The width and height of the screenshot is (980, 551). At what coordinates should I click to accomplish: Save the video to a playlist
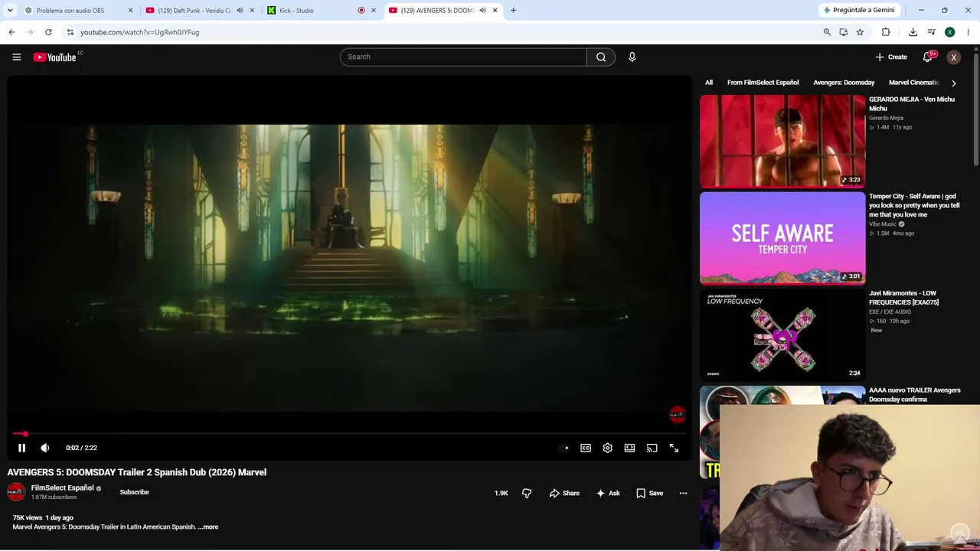click(x=649, y=493)
